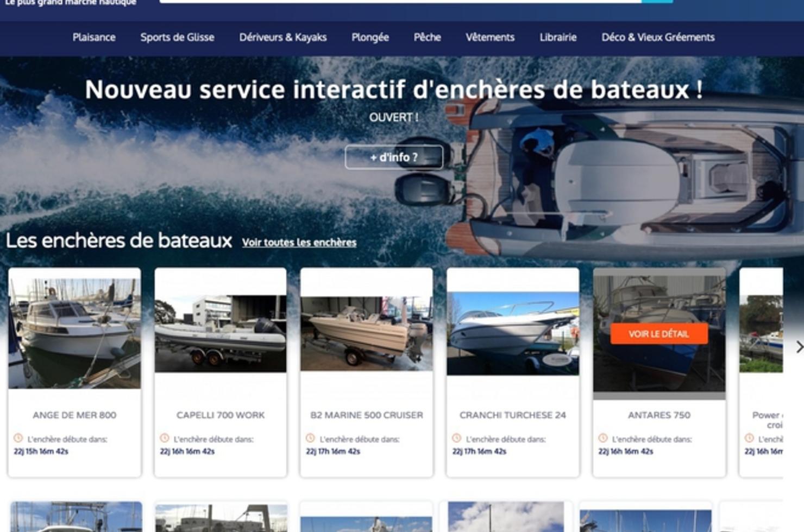The width and height of the screenshot is (804, 532).
Task: Open the Pêche category
Action: click(x=427, y=37)
